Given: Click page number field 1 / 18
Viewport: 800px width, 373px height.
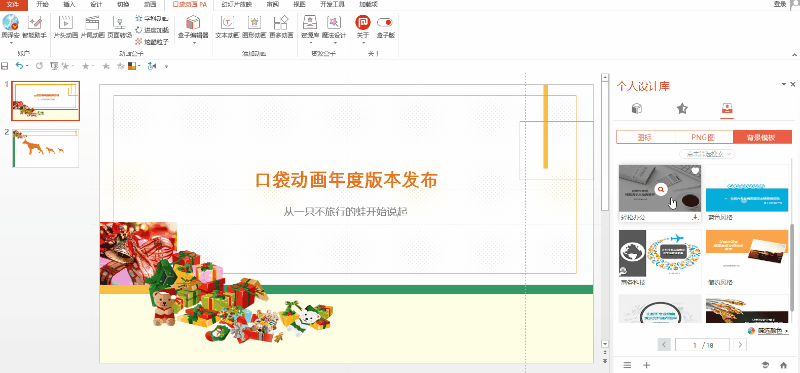Looking at the screenshot, I should point(702,345).
